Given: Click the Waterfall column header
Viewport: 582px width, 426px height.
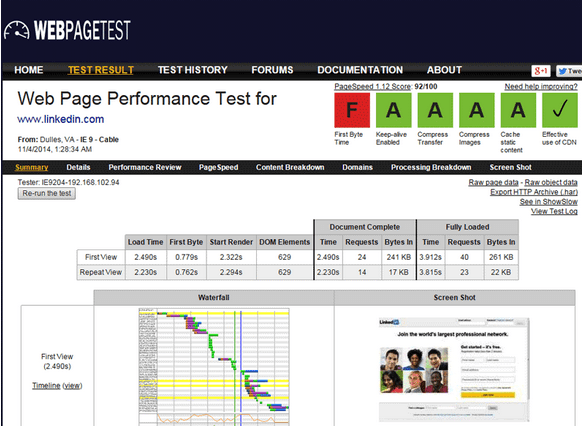Looking at the screenshot, I should pos(214,298).
